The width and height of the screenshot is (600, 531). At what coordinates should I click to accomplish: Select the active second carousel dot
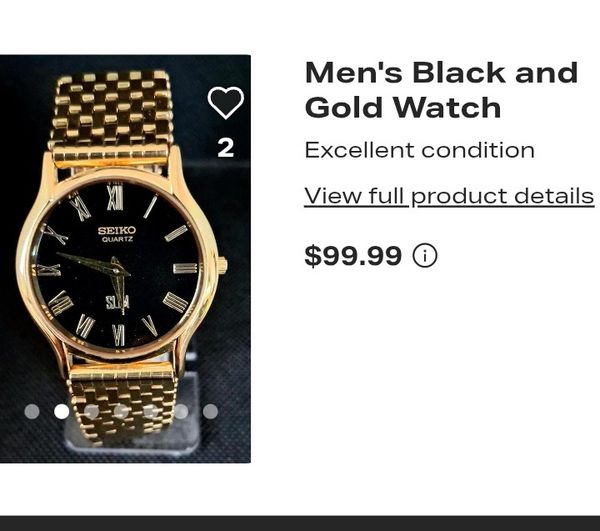coord(62,412)
